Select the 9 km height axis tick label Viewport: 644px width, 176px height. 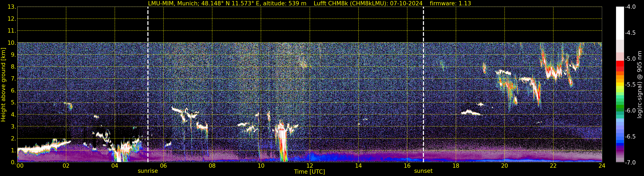[13, 55]
